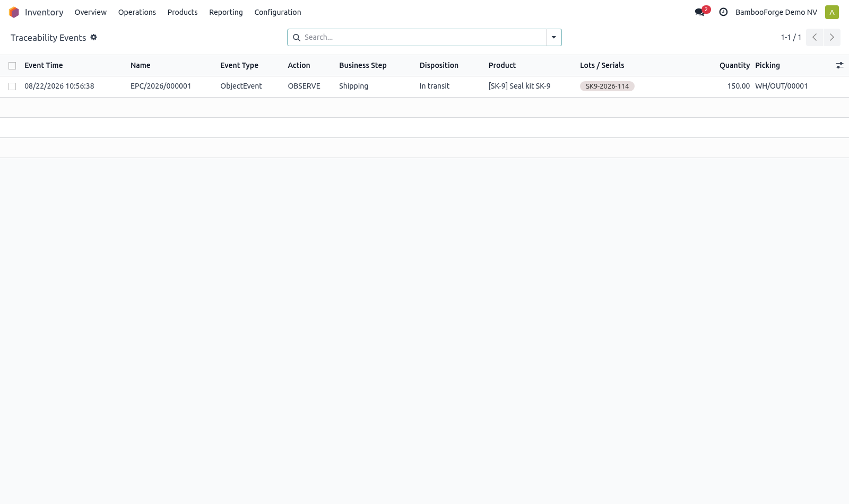This screenshot has height=504, width=849.
Task: Open the record EPC/2026/000001
Action: [x=161, y=86]
